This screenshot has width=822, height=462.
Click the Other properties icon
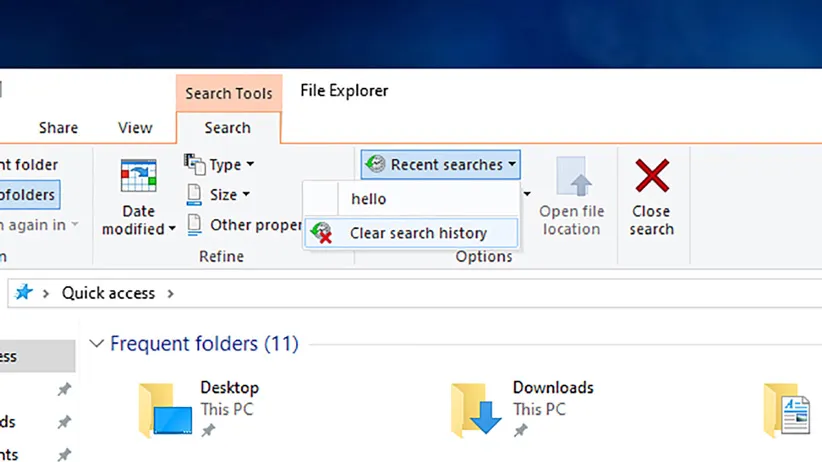pyautogui.click(x=196, y=225)
